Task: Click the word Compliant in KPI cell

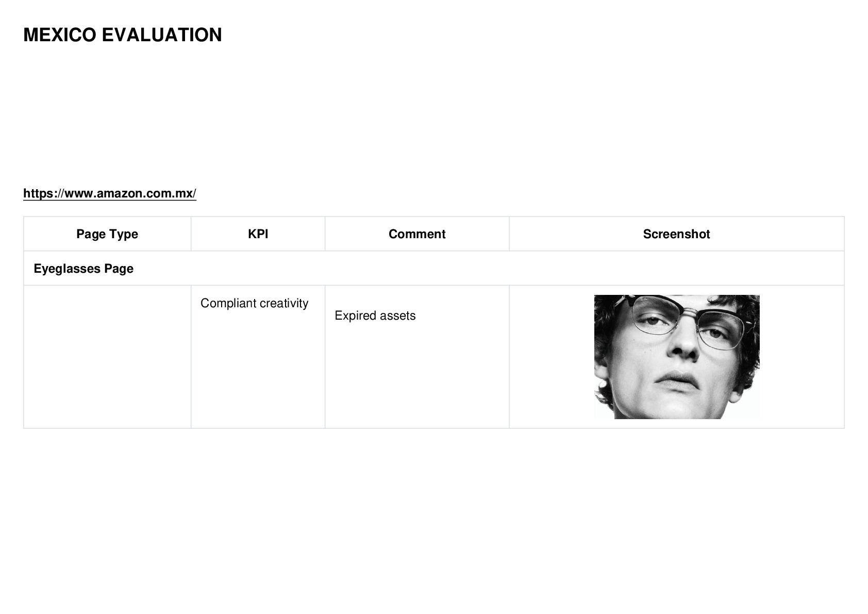Action: pos(228,303)
